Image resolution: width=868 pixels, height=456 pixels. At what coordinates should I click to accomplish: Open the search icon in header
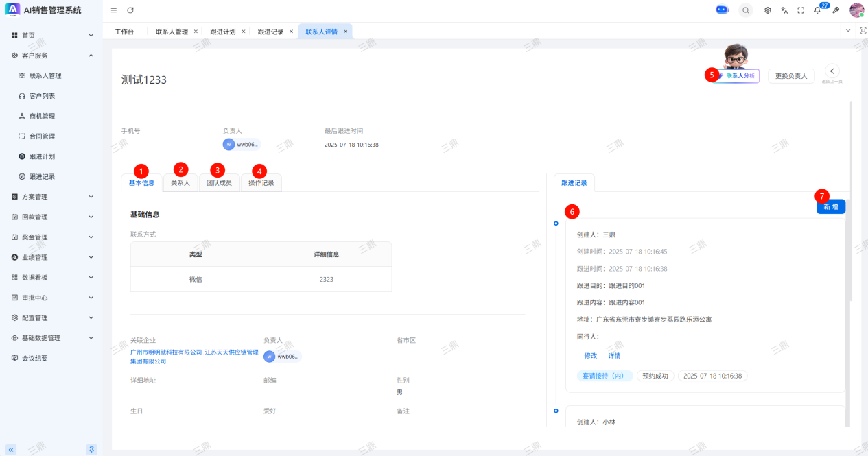(x=745, y=10)
